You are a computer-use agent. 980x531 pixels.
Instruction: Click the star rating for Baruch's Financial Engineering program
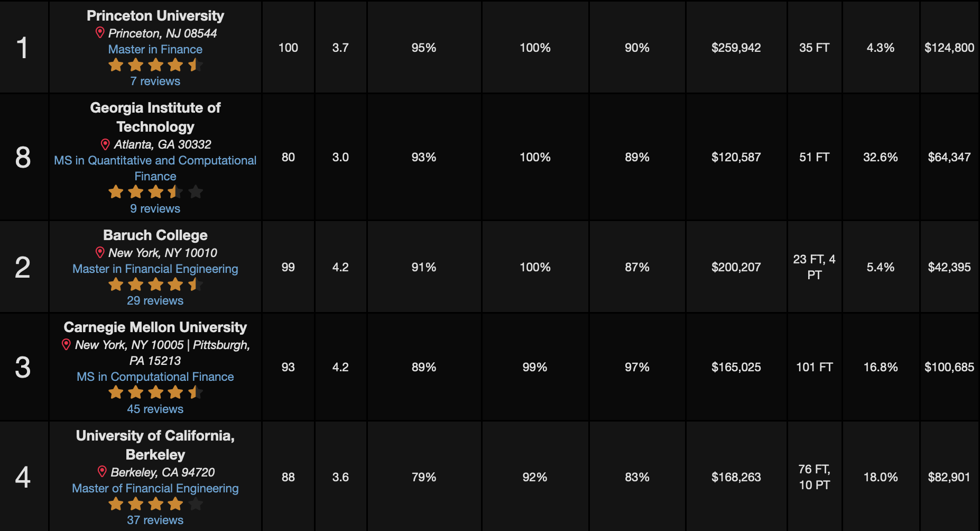(x=155, y=285)
